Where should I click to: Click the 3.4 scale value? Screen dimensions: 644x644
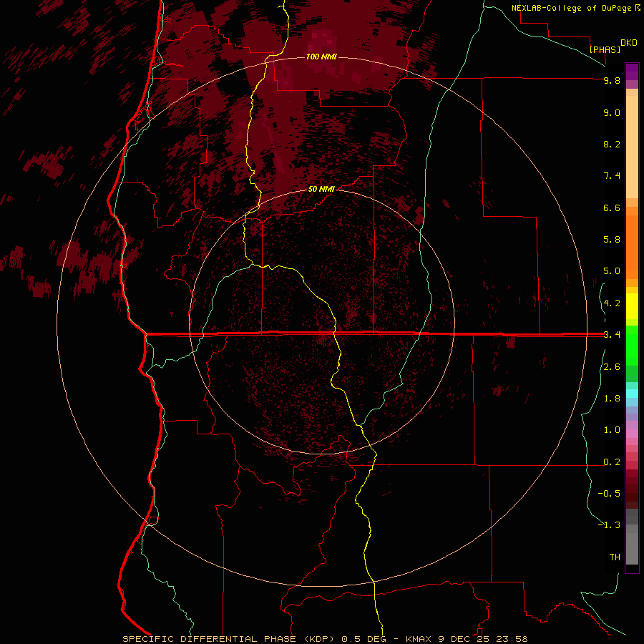612,335
